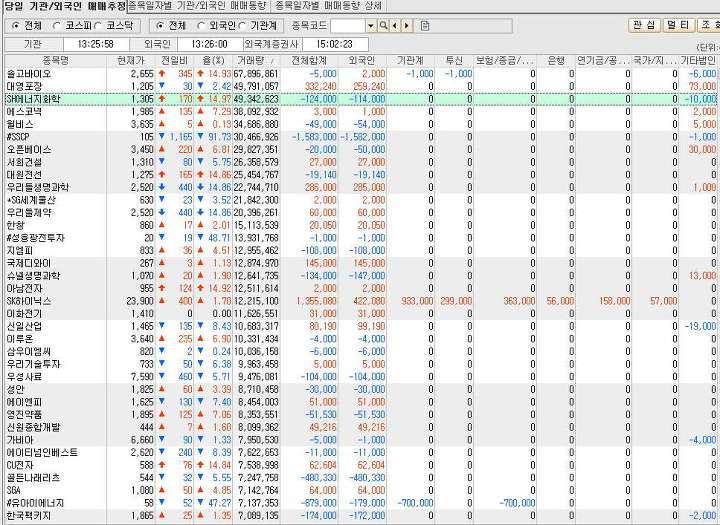Select the 전체 radio beside 외국인 option
The width and height of the screenshot is (720, 525).
coord(160,26)
